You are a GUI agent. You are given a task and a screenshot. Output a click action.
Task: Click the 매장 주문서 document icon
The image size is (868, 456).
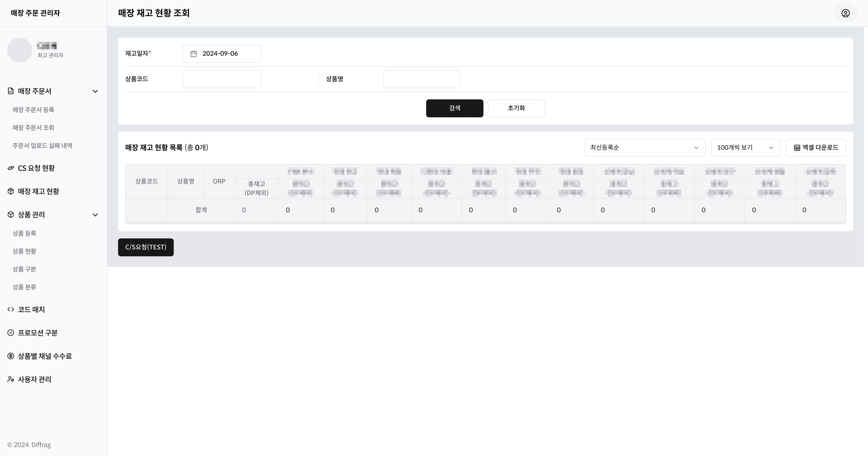(x=11, y=91)
